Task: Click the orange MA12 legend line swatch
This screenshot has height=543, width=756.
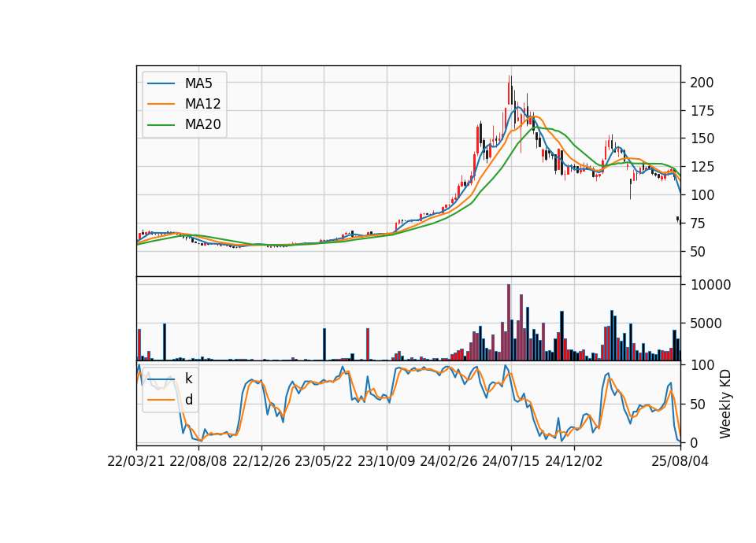Action: 161,104
